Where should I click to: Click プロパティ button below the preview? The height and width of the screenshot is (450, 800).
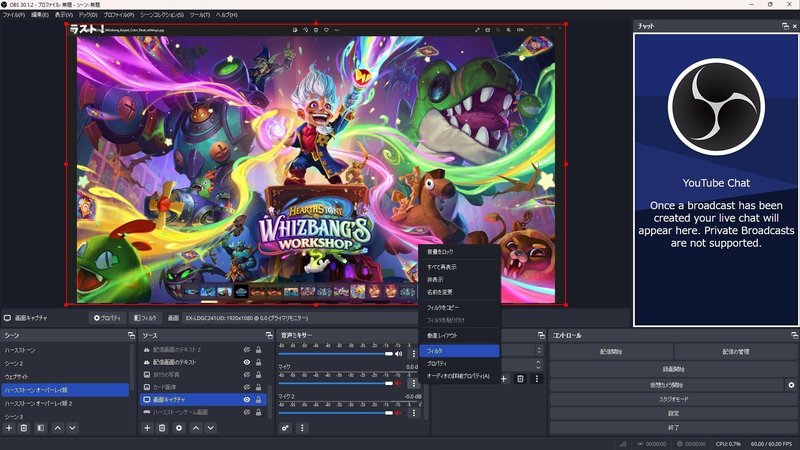[107, 318]
